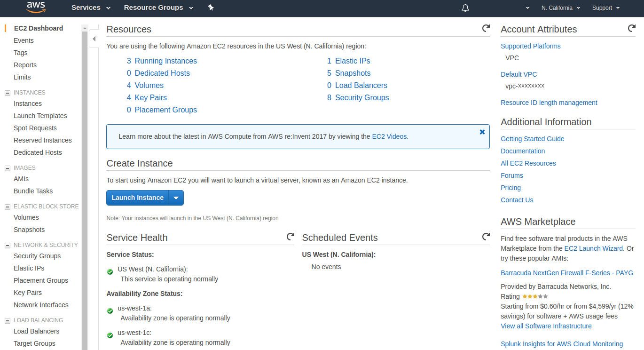The width and height of the screenshot is (644, 350).
Task: Open Events in the sidebar
Action: 24,40
